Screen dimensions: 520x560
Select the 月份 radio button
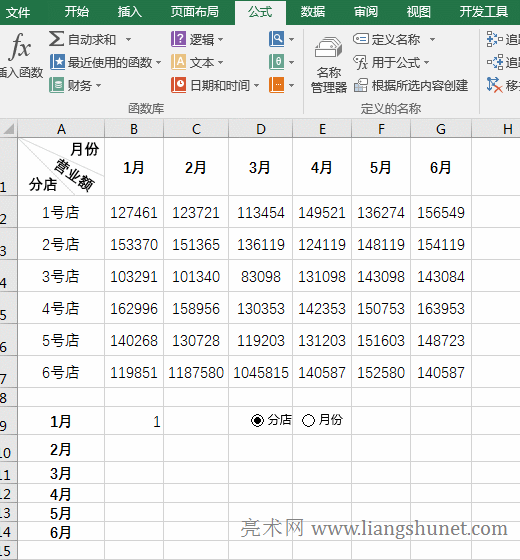(x=308, y=420)
